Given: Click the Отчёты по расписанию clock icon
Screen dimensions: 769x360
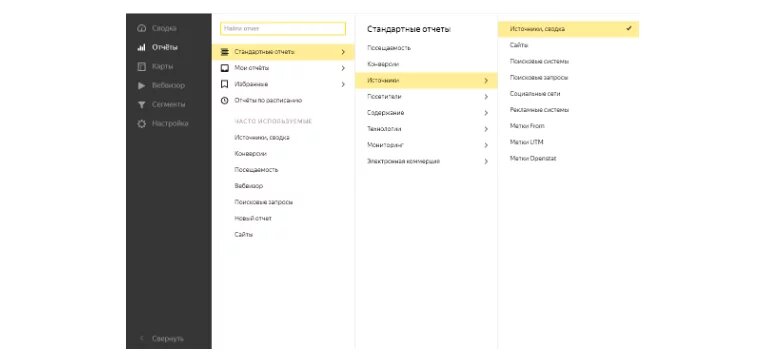Looking at the screenshot, I should (x=225, y=101).
